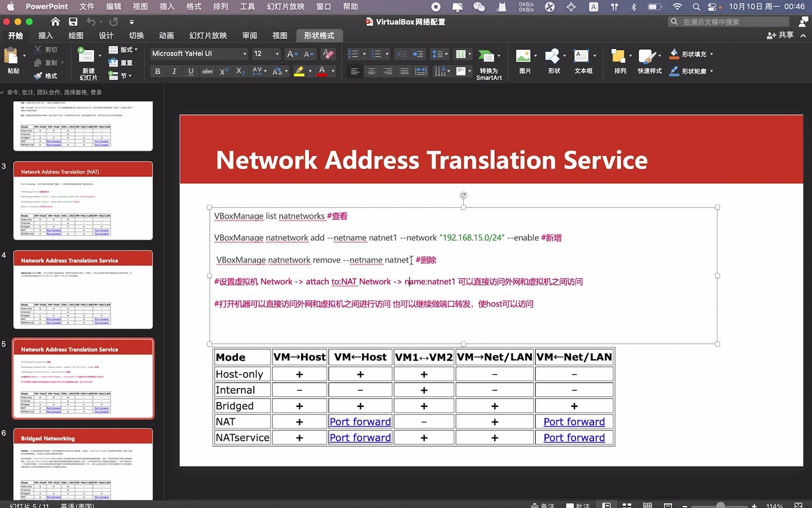812x508 pixels.
Task: Expand the 形状填充 fill dropdown
Action: (712, 54)
